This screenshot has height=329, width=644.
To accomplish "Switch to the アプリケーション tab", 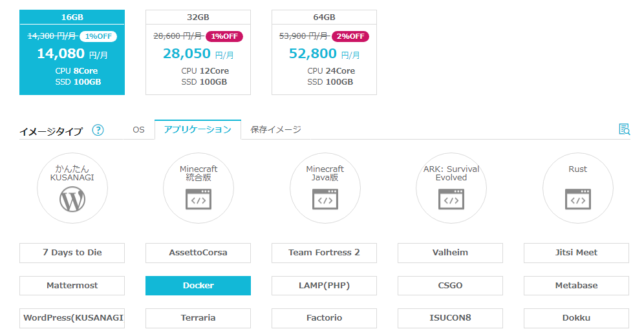I will point(198,129).
